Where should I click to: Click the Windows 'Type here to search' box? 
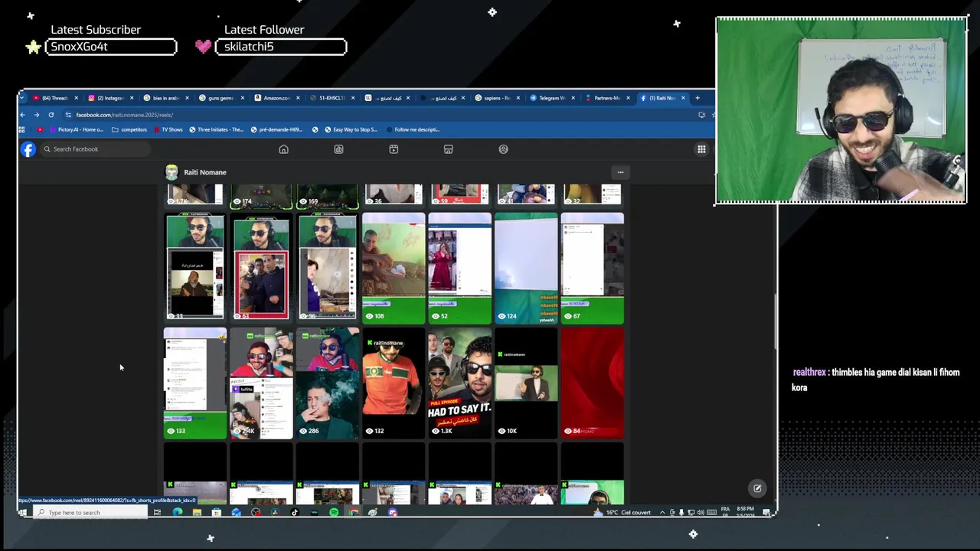point(90,513)
